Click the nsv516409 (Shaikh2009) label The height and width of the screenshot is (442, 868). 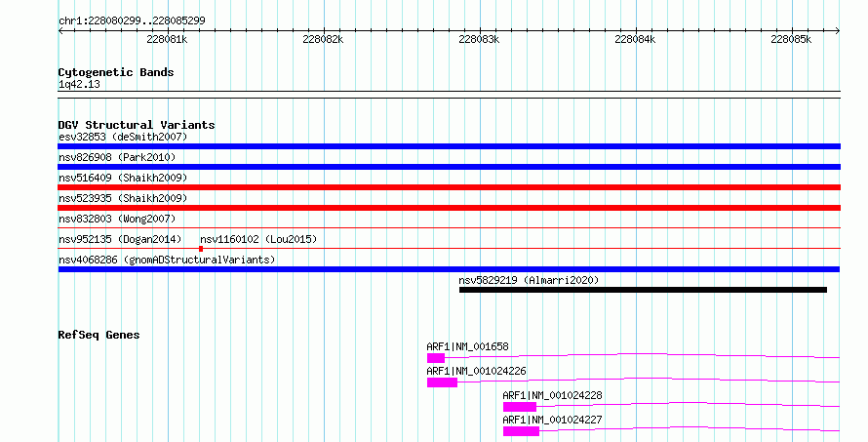click(123, 178)
